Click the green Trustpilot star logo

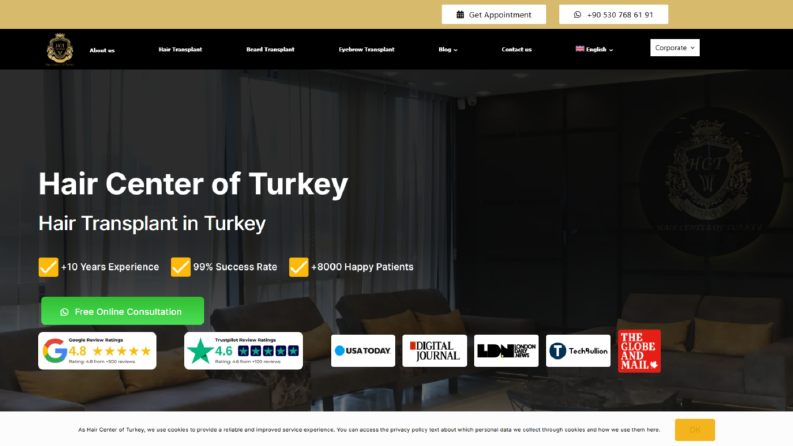pos(200,351)
